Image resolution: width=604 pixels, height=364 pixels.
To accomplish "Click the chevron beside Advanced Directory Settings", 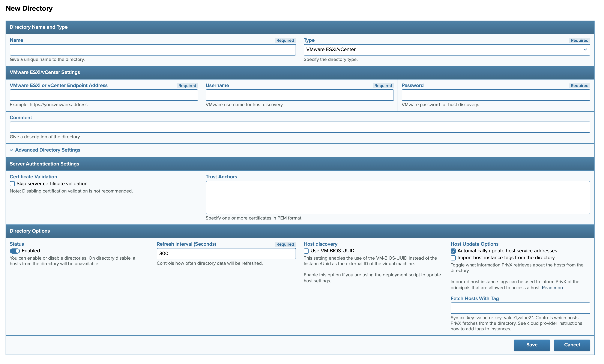I will pyautogui.click(x=12, y=150).
